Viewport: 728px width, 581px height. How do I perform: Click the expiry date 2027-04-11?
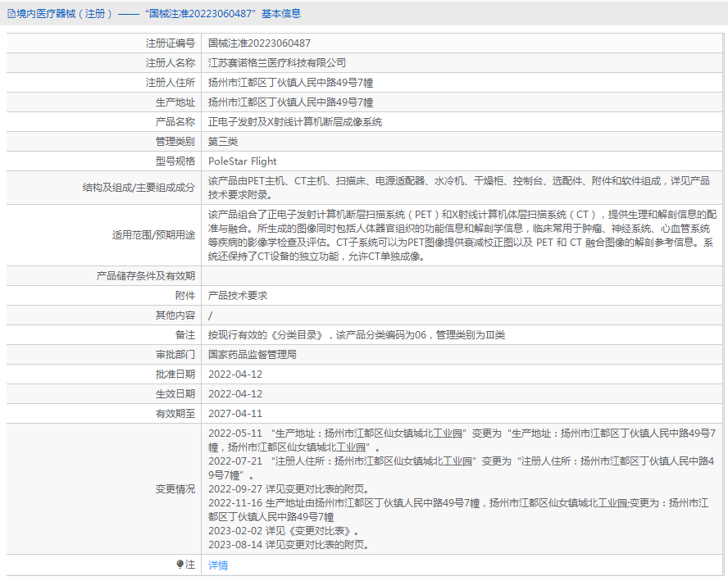click(x=235, y=414)
